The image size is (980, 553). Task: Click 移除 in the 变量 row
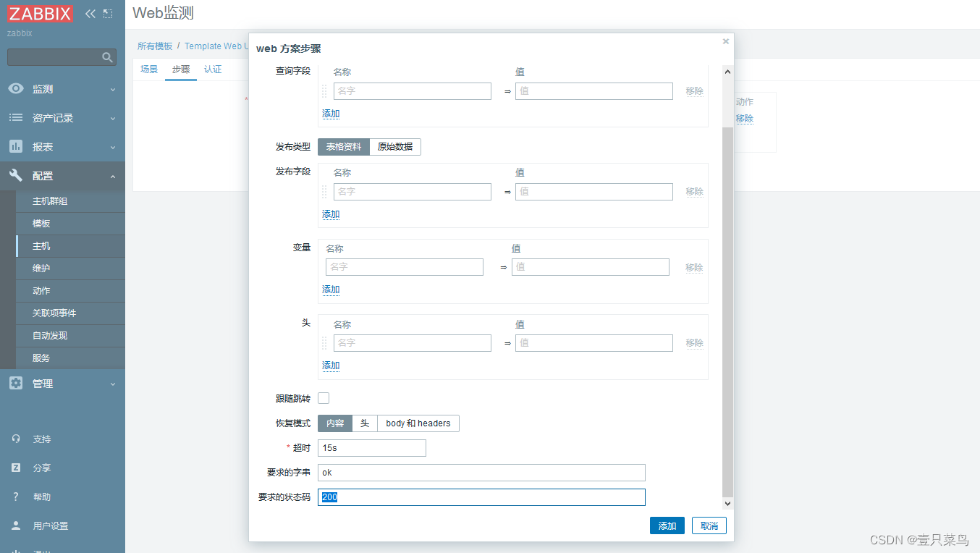[694, 268]
